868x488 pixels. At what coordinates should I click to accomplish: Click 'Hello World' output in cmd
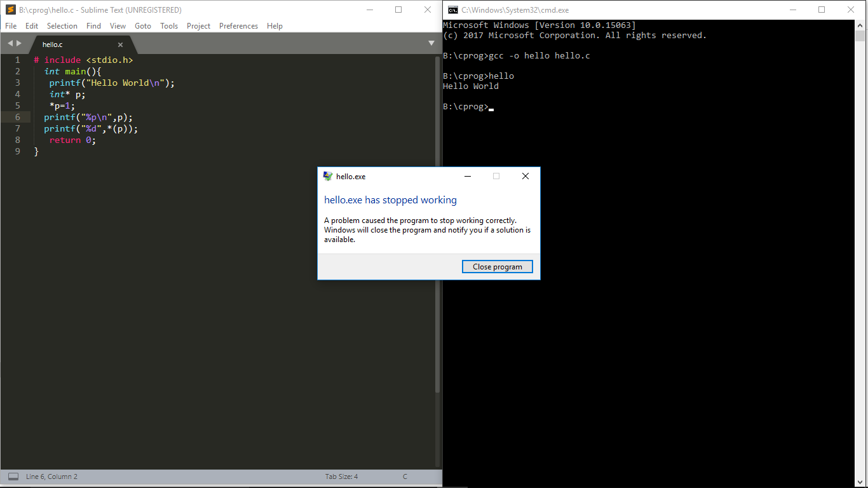click(471, 86)
